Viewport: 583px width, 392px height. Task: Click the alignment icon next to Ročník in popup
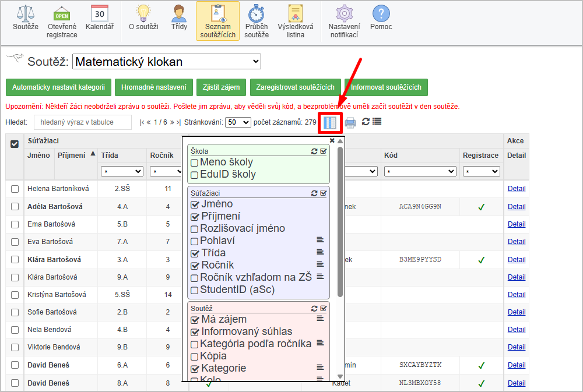pyautogui.click(x=320, y=264)
